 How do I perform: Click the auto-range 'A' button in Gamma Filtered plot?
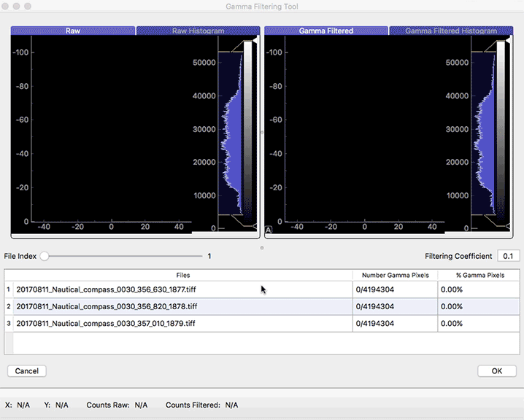(269, 230)
